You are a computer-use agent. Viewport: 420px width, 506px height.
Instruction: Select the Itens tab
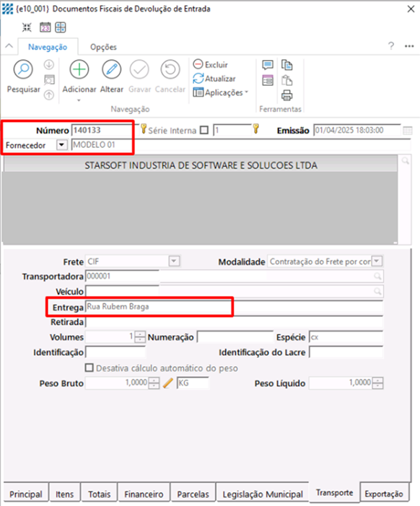pyautogui.click(x=64, y=494)
